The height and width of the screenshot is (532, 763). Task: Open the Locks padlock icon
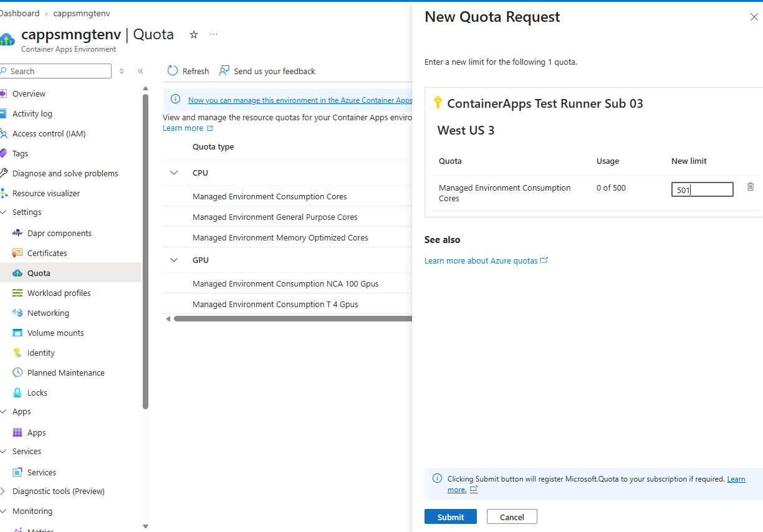(x=17, y=392)
